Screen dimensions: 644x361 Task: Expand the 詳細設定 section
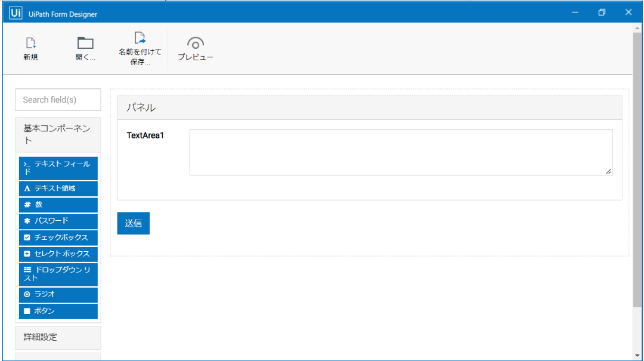58,337
